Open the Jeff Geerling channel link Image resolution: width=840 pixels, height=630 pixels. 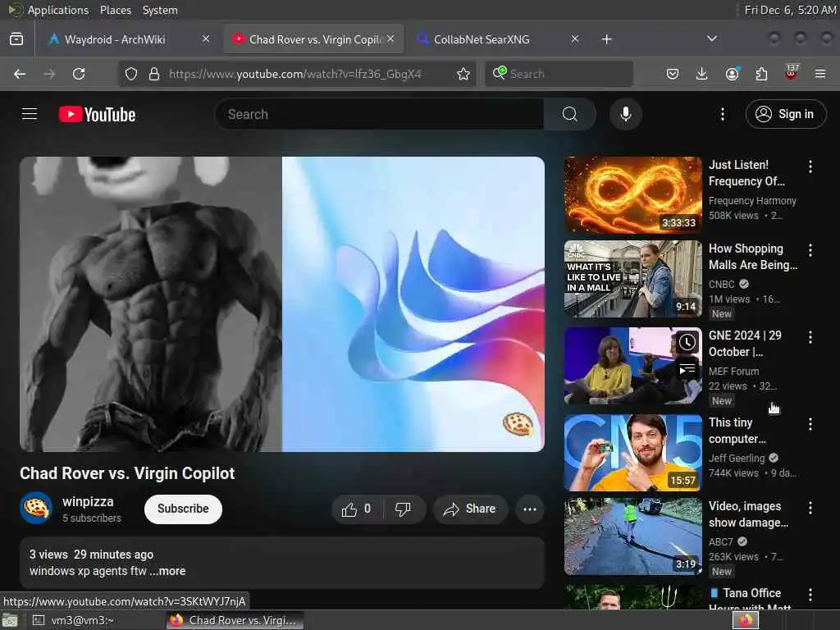pyautogui.click(x=737, y=458)
